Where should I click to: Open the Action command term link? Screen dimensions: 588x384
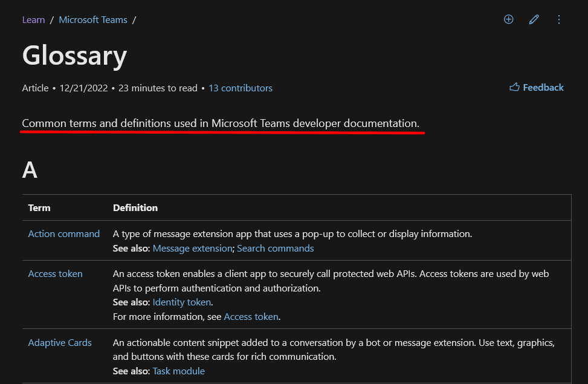point(63,234)
